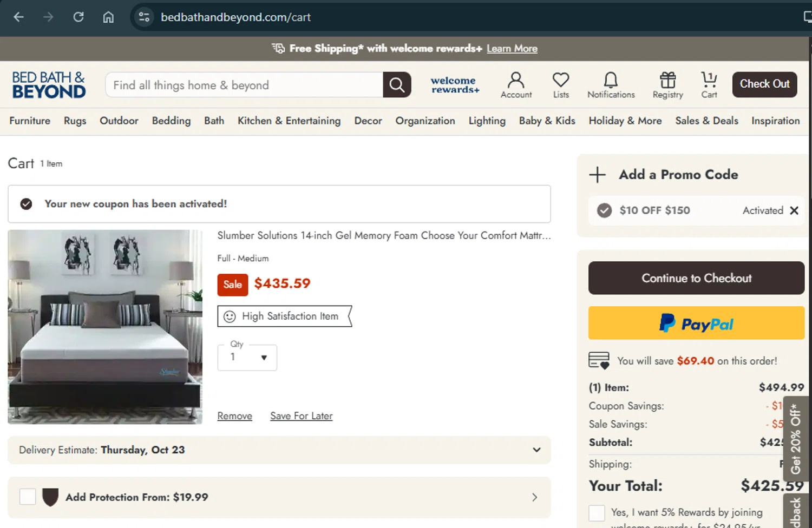Remove the $10 OFF $150 coupon
Viewport: 812px width, 528px height.
pos(794,210)
